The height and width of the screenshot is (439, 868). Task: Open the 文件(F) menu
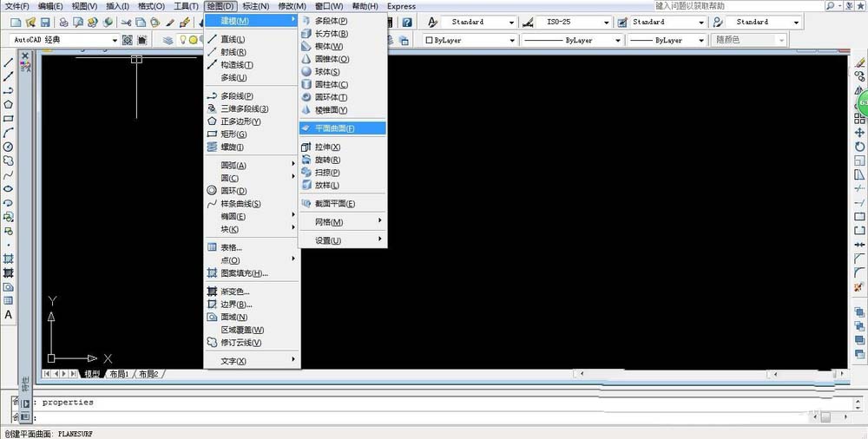16,6
